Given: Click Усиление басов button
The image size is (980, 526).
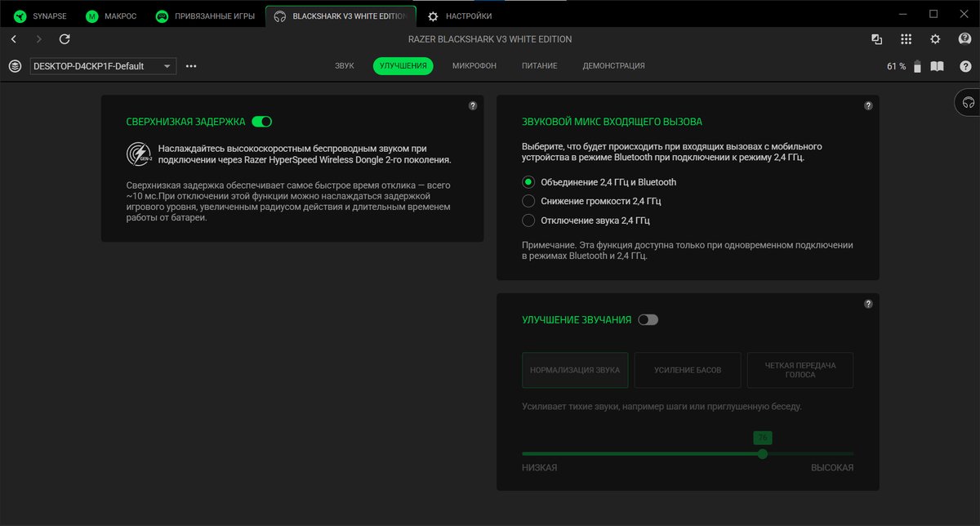Looking at the screenshot, I should point(688,370).
